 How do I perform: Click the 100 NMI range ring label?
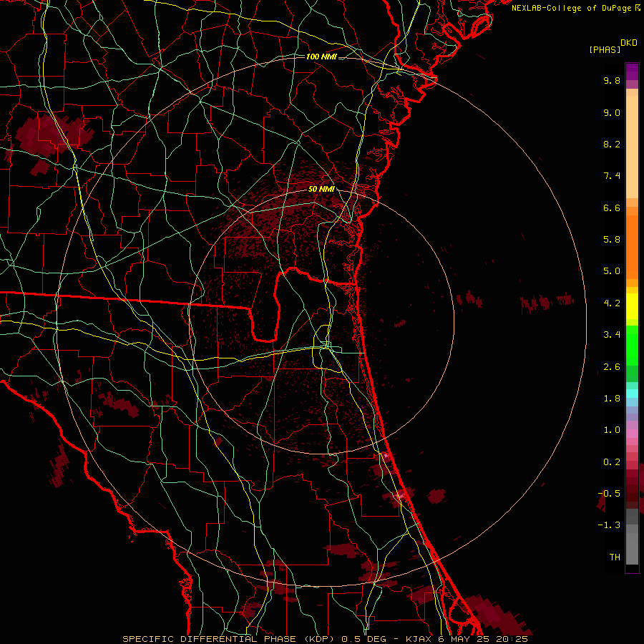(x=321, y=57)
